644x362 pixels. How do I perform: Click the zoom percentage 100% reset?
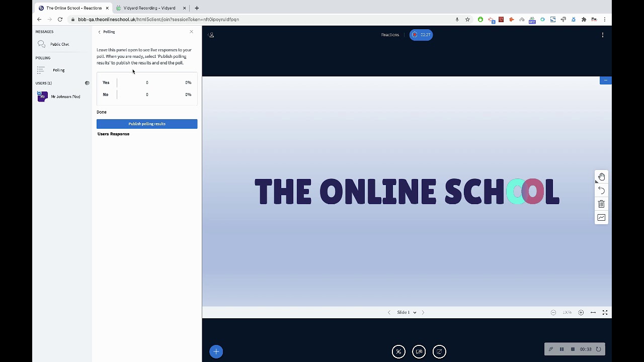[x=567, y=312]
